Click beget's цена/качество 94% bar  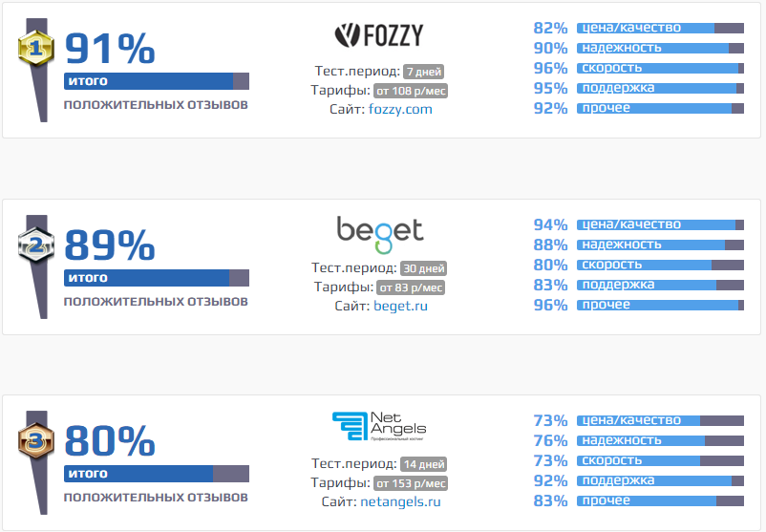(660, 224)
